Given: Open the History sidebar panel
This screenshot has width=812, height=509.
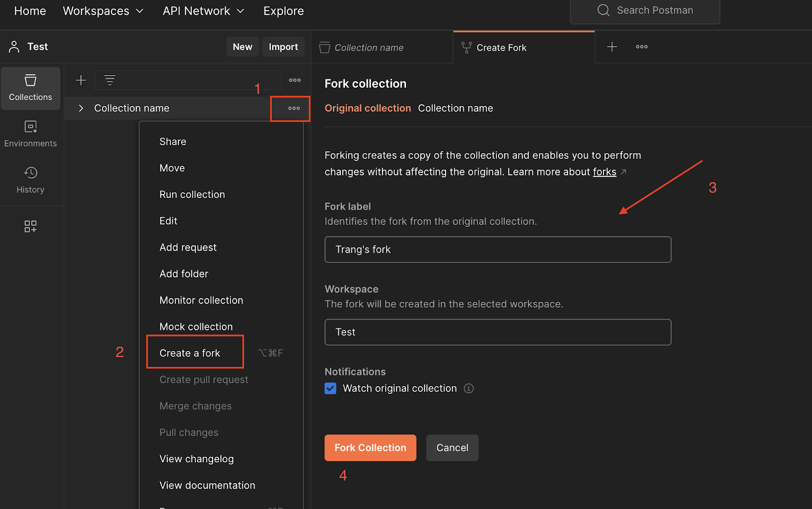Looking at the screenshot, I should [x=30, y=180].
